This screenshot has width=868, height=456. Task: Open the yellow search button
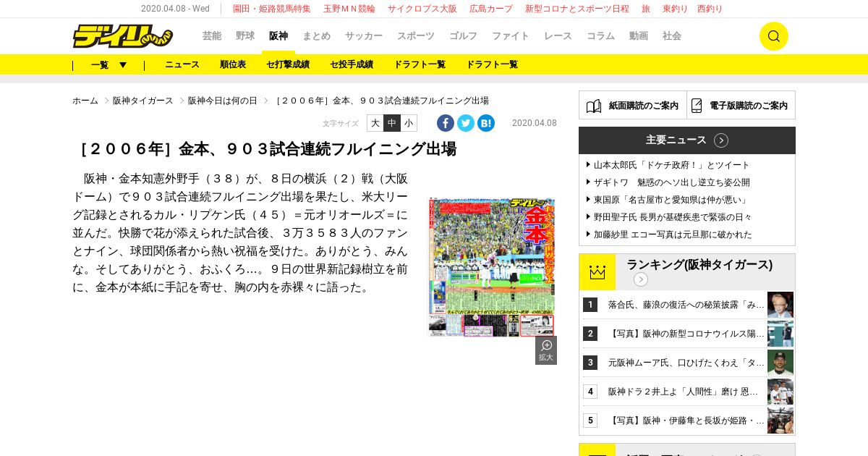(773, 36)
